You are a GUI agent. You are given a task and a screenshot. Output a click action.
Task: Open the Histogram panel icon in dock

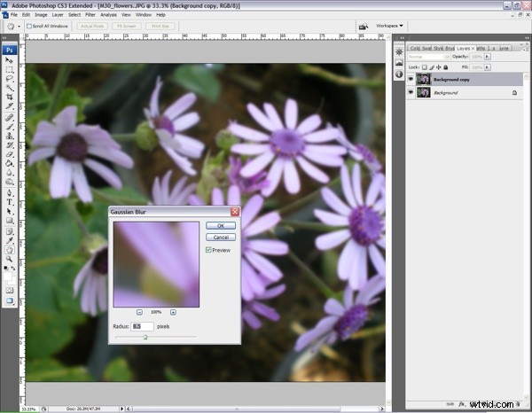[x=399, y=63]
